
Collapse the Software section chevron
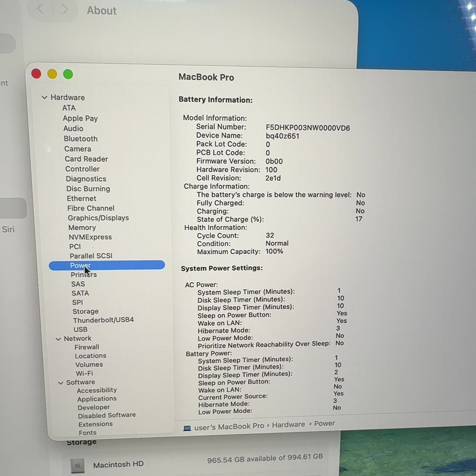tap(61, 383)
